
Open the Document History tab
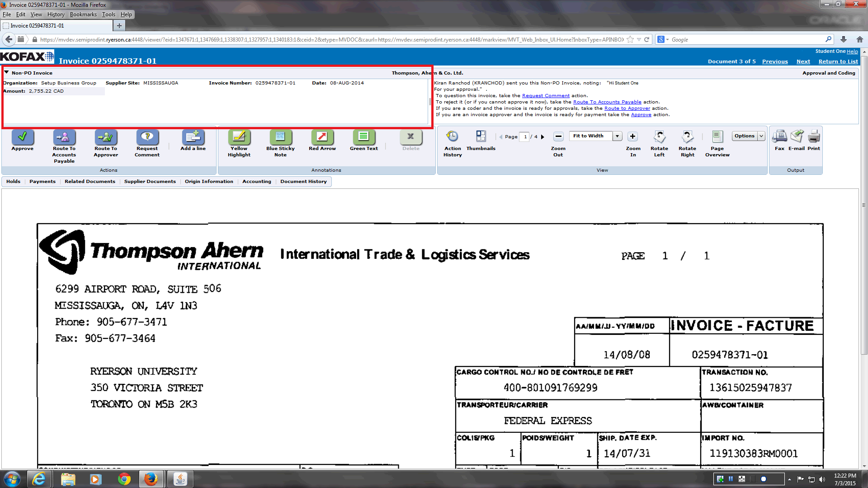click(x=303, y=182)
